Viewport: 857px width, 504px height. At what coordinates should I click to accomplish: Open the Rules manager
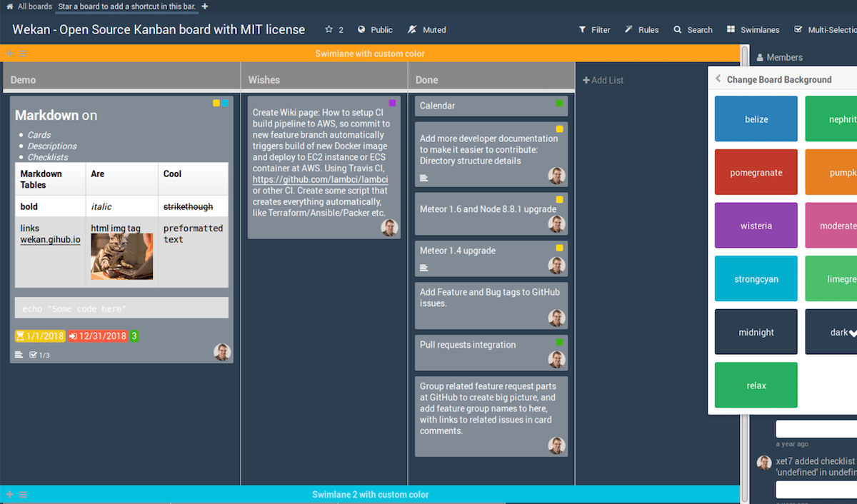click(641, 29)
